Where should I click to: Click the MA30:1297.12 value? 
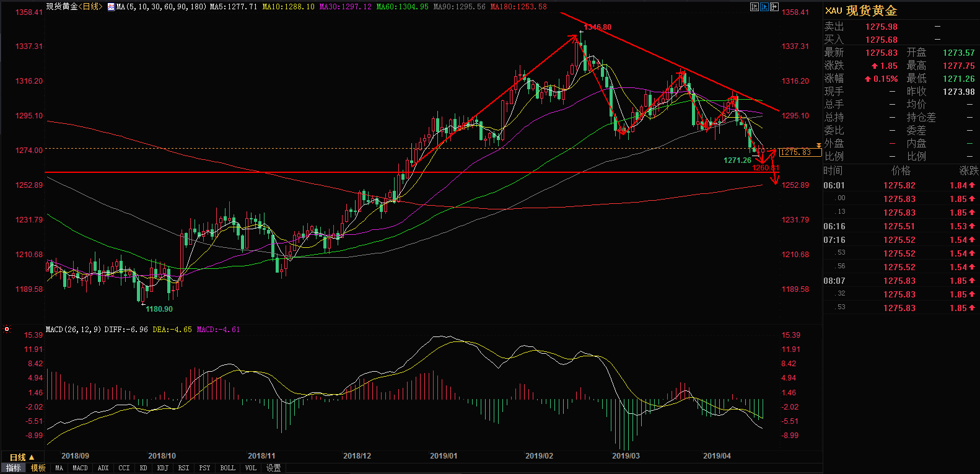point(345,7)
